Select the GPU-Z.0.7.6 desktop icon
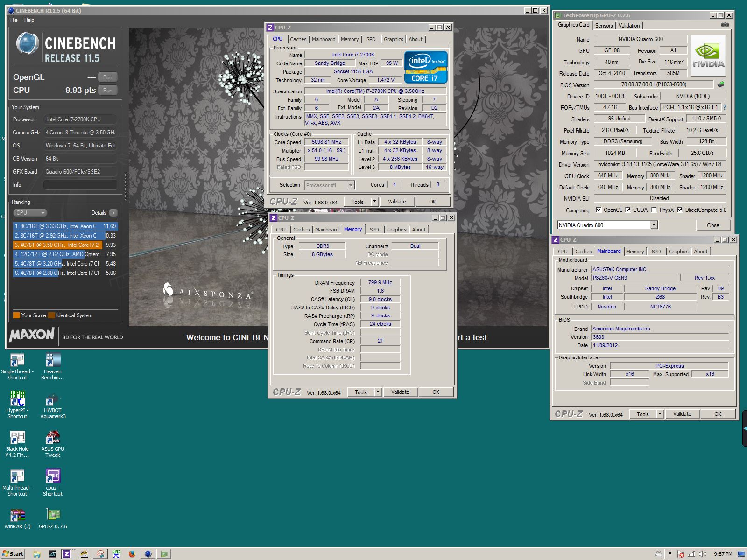 coord(53,518)
